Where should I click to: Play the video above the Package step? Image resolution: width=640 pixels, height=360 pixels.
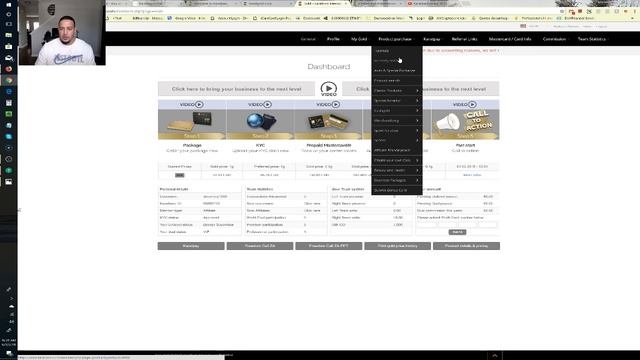point(192,104)
